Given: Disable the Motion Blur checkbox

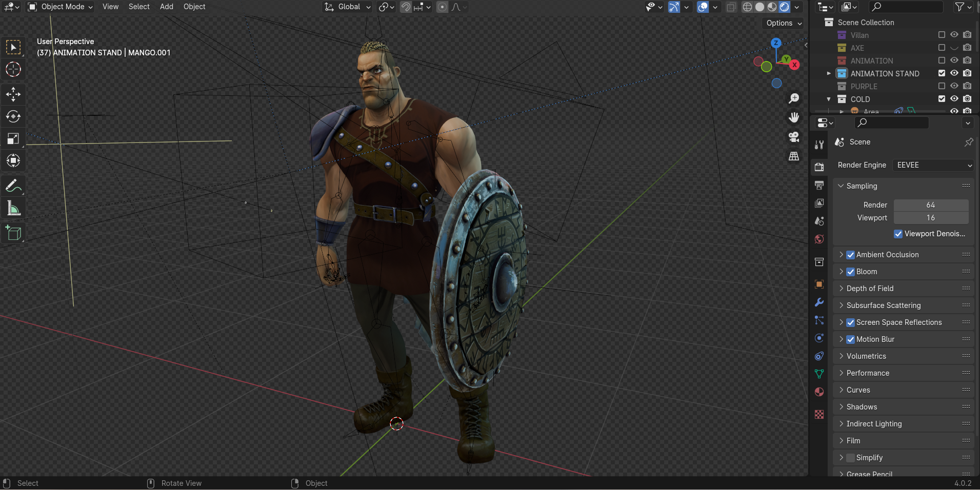Looking at the screenshot, I should (x=850, y=339).
